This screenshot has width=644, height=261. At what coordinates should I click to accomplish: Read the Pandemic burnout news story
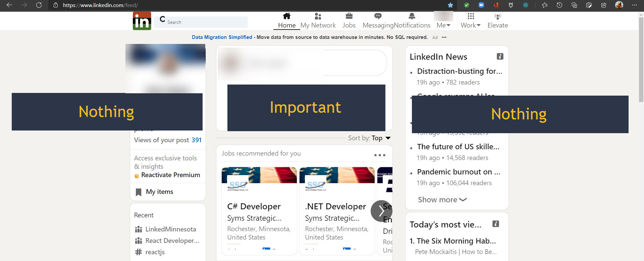[x=459, y=172]
